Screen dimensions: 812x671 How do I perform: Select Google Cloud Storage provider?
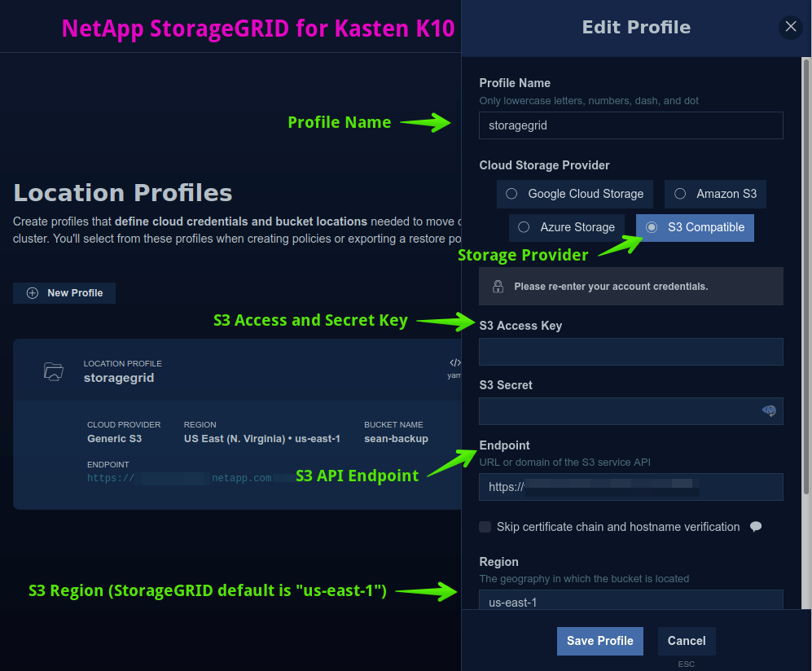tap(575, 194)
